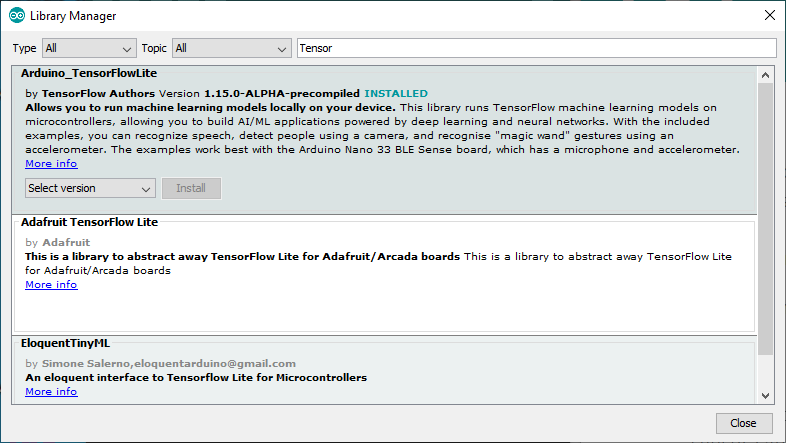Click the INSTALLED status label

click(396, 94)
